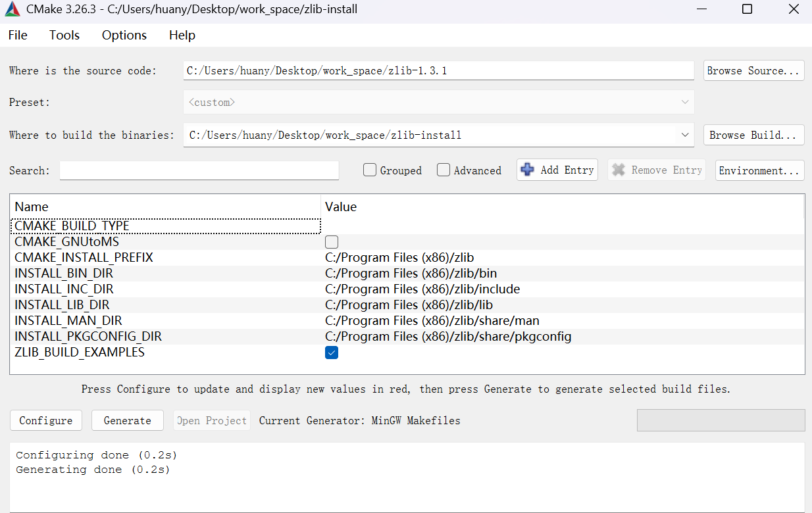Click the Name column header

click(165, 207)
